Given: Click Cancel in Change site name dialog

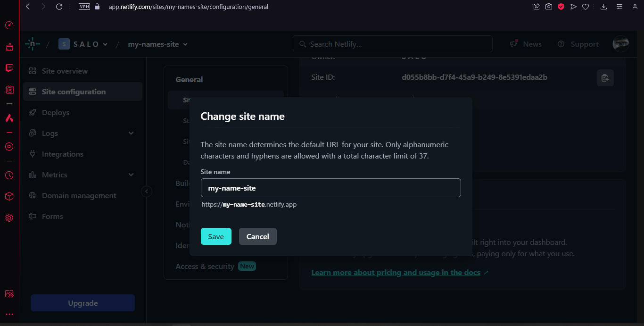Looking at the screenshot, I should pyautogui.click(x=258, y=236).
